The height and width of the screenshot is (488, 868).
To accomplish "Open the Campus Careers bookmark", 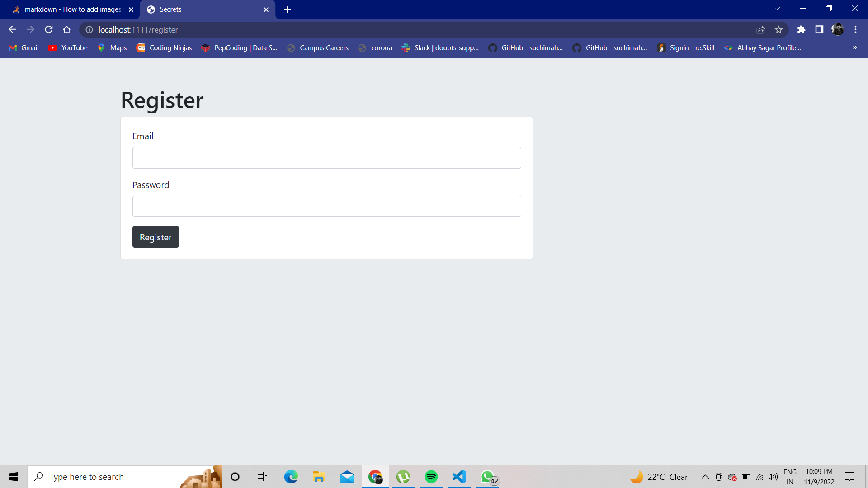I will tap(318, 48).
